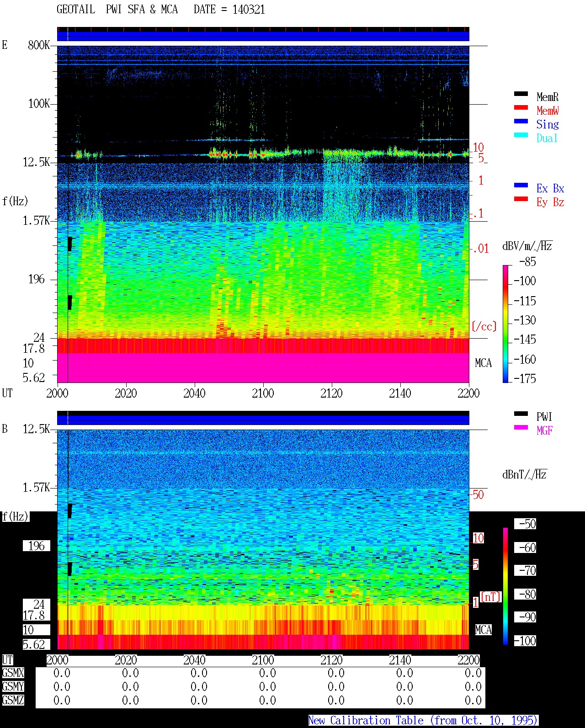Click the red MemW legend swatch
This screenshot has height=728, width=585.
click(521, 107)
